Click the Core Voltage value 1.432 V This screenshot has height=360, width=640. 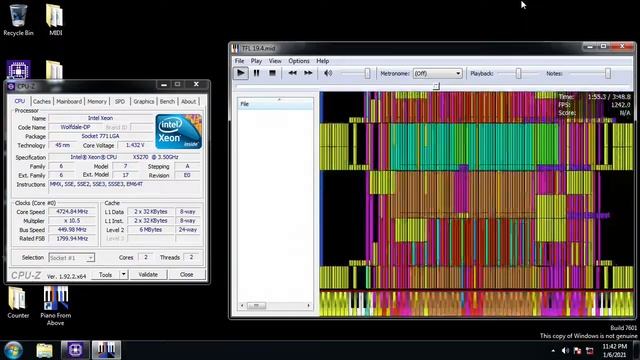pos(135,145)
